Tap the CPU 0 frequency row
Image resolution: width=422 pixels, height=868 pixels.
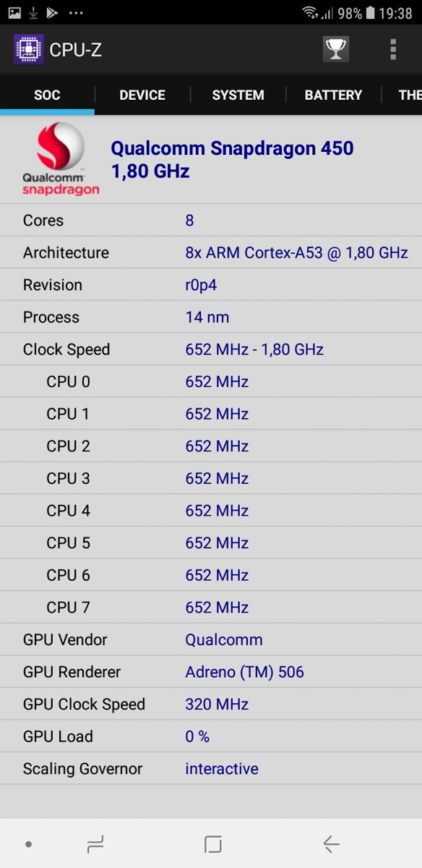211,382
